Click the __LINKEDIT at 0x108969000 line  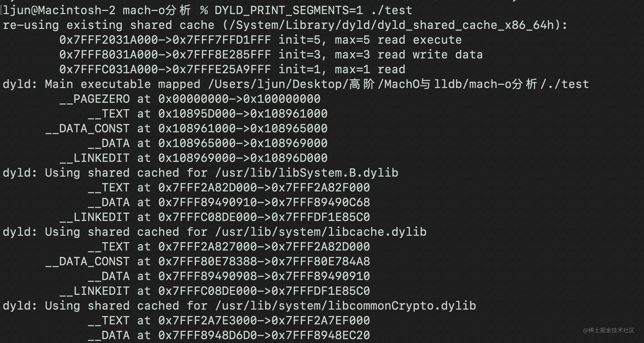[193, 158]
